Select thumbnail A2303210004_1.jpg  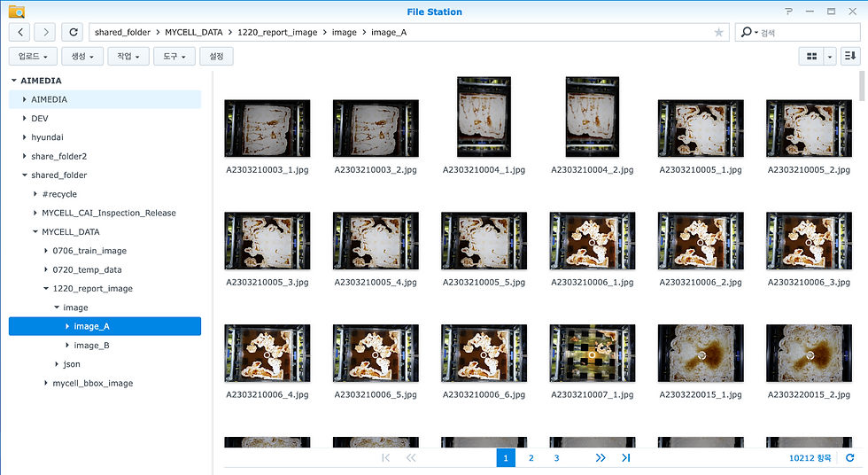pyautogui.click(x=484, y=117)
